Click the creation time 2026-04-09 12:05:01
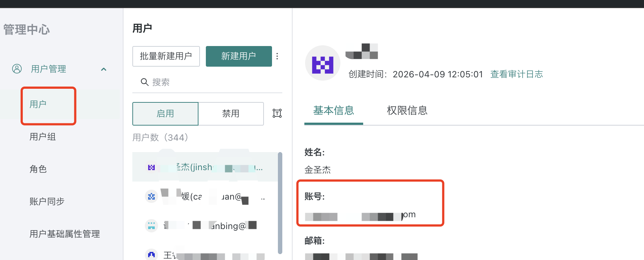Image resolution: width=644 pixels, height=260 pixels. [x=437, y=74]
